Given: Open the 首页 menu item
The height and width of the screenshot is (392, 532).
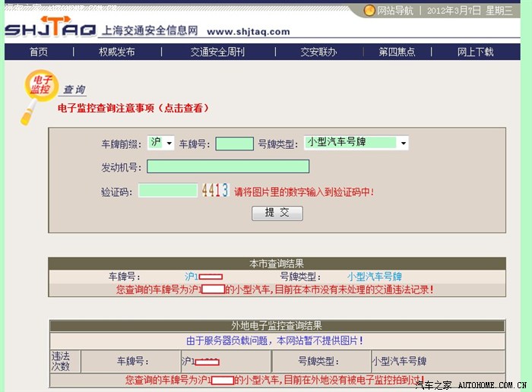Looking at the screenshot, I should point(39,52).
